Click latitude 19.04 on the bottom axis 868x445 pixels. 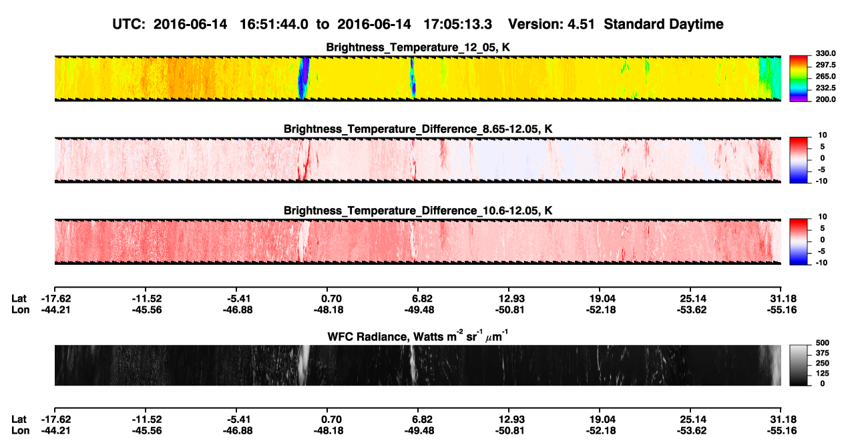600,419
